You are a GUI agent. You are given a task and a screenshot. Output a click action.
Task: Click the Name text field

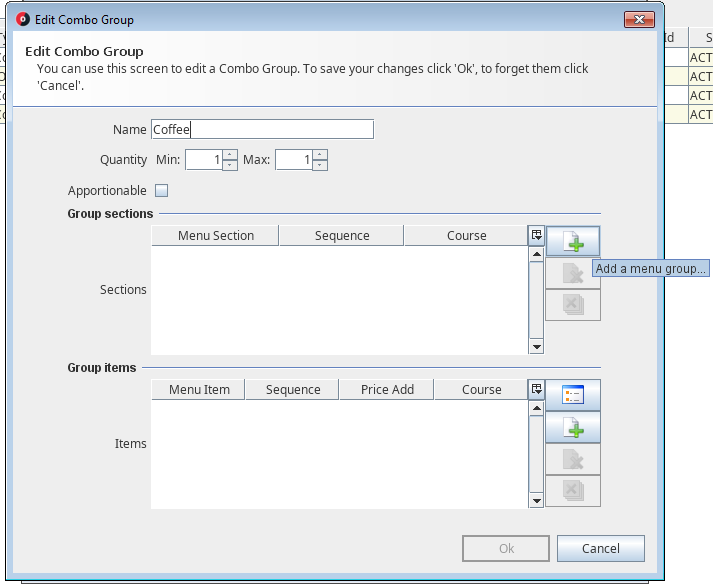click(x=262, y=130)
